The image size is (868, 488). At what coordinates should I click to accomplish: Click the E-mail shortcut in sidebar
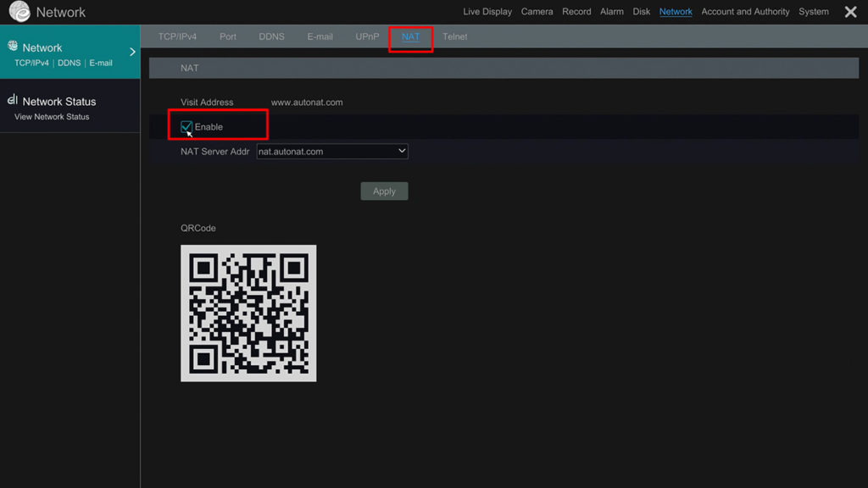(101, 63)
